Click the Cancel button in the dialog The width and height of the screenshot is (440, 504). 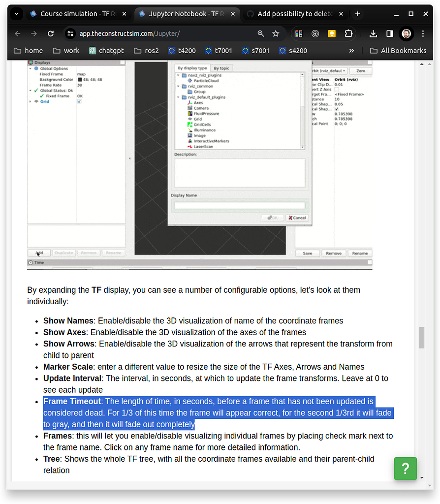[x=297, y=217]
